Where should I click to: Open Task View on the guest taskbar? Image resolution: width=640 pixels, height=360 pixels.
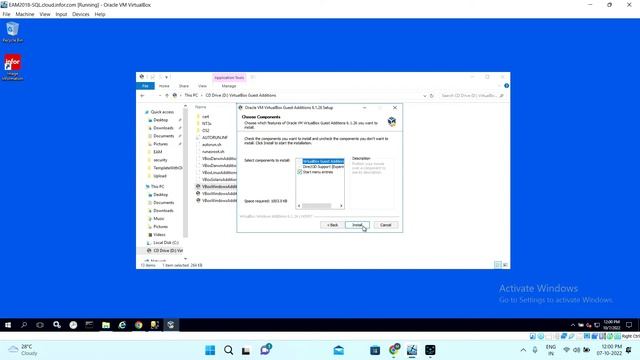[40, 325]
